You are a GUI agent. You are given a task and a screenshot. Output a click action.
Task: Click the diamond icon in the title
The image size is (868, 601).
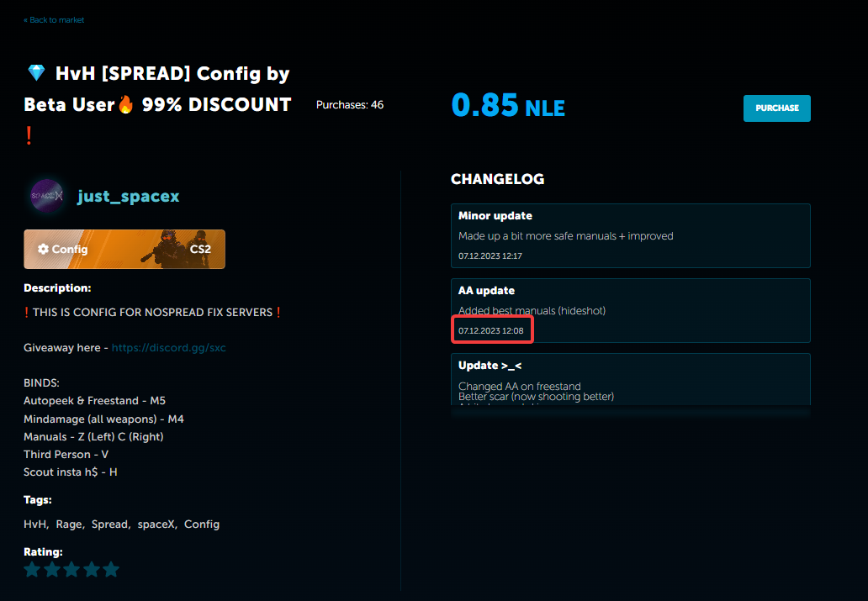[36, 74]
